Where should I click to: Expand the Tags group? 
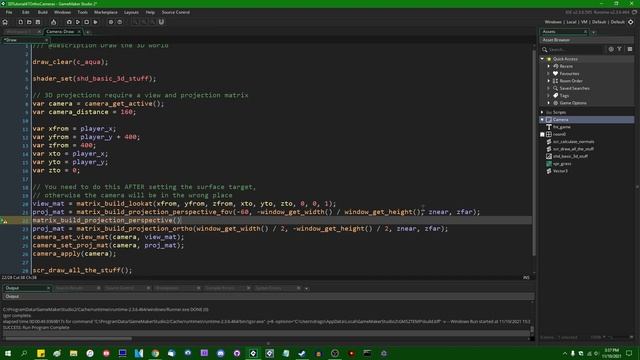pyautogui.click(x=549, y=96)
